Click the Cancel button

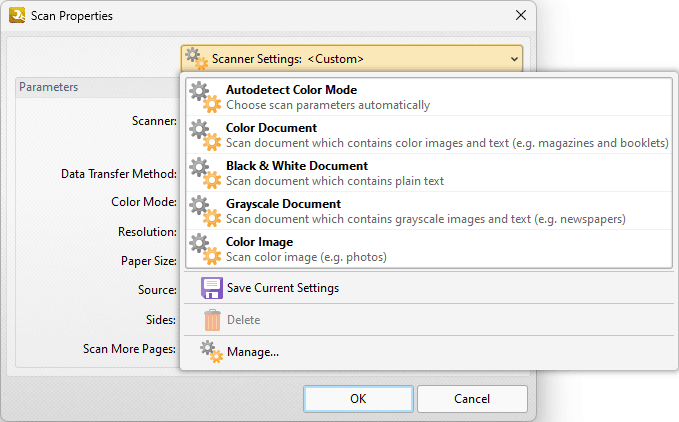472,399
